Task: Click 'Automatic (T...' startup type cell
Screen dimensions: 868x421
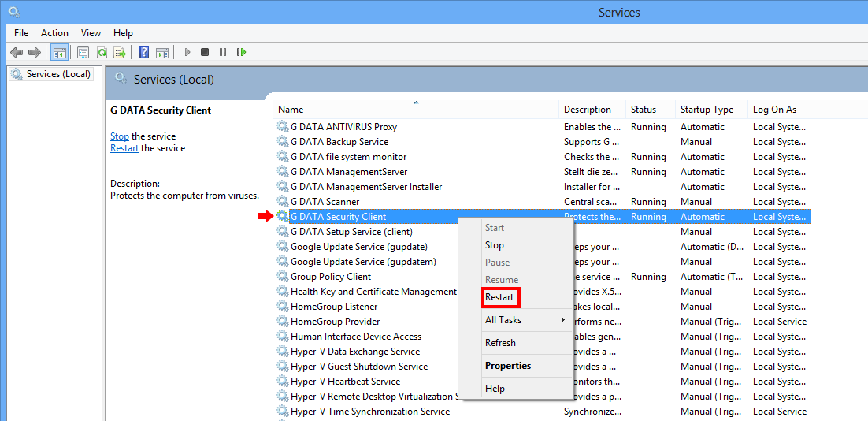Action: click(710, 276)
